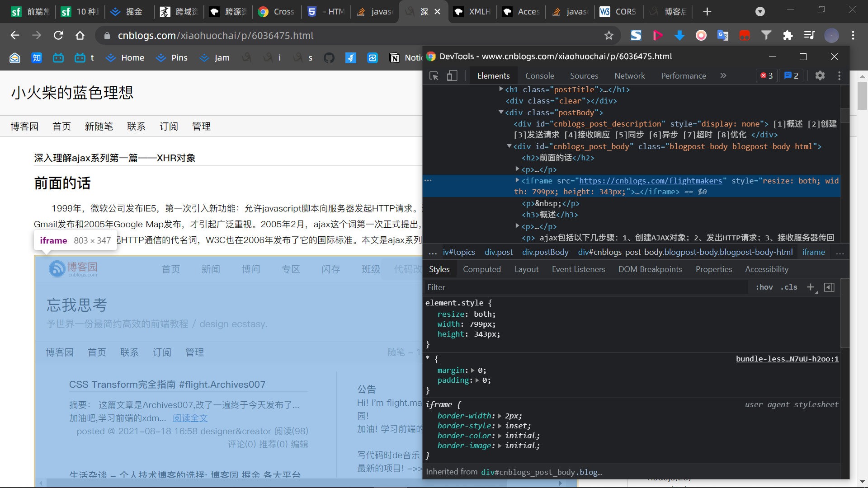Screen dimensions: 868x488
Task: Click the page vertical scrollbar thumb
Action: tap(862, 96)
